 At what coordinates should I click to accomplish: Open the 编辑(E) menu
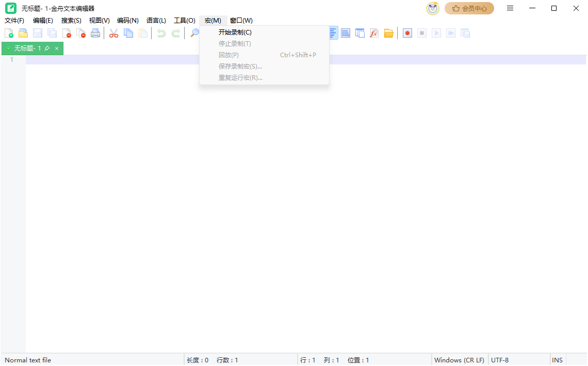(x=43, y=21)
